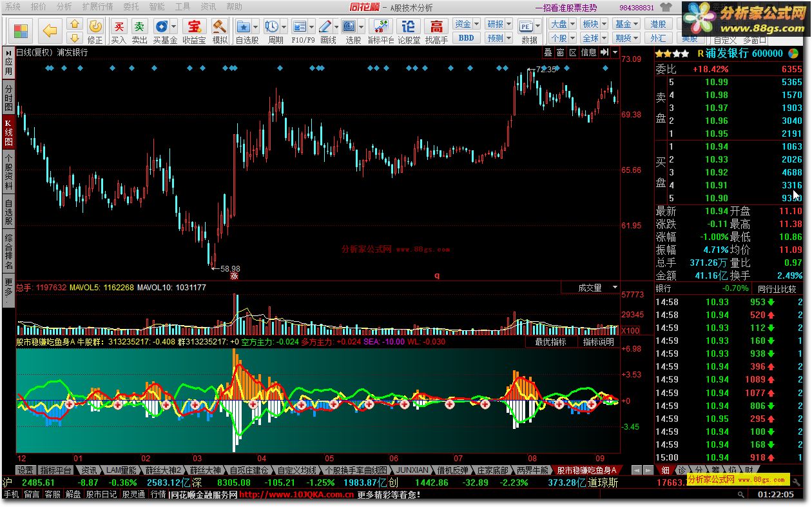Screen dimensions: 812x507
Task: Switch to 分时图 side view
Action: pos(8,97)
